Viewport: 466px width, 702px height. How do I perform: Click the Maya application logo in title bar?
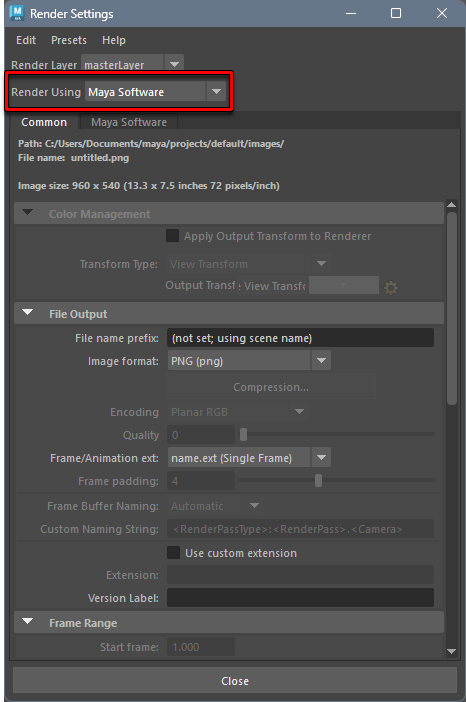(x=17, y=13)
